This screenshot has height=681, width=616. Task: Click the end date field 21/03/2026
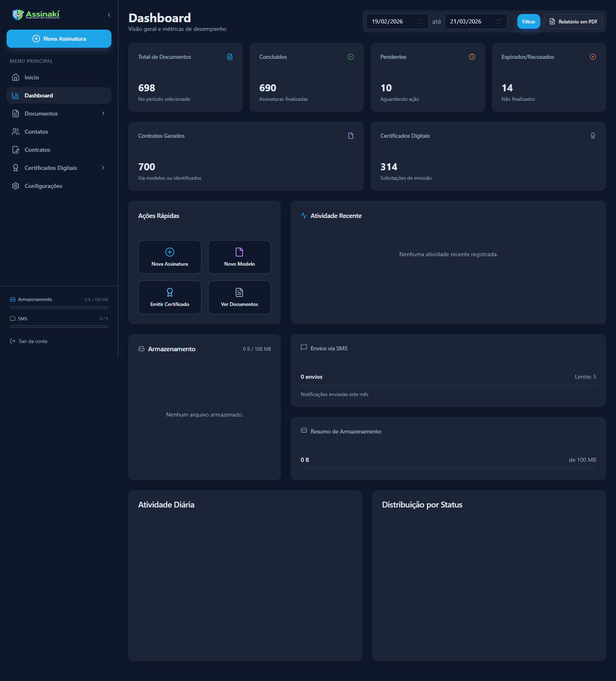click(476, 21)
